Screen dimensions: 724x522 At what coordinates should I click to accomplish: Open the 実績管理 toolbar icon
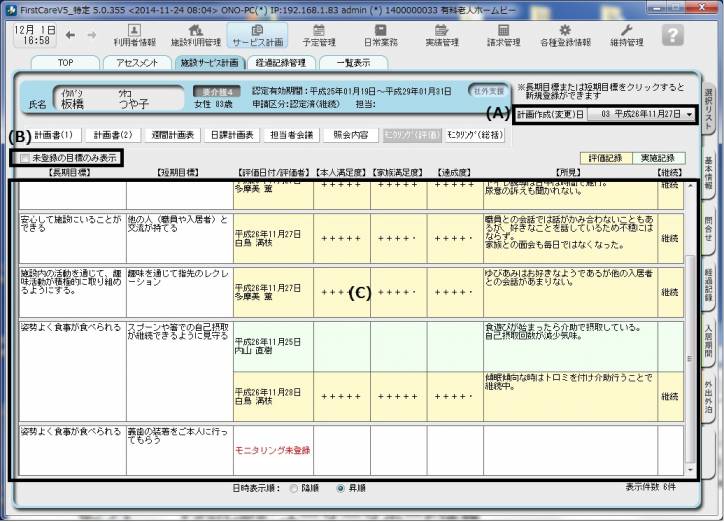tap(441, 35)
